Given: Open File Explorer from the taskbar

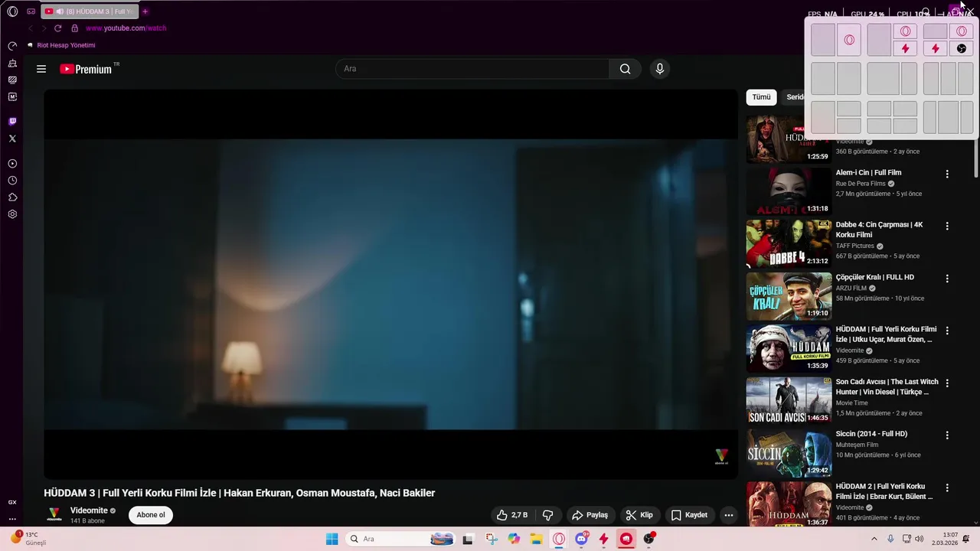Looking at the screenshot, I should [537, 539].
